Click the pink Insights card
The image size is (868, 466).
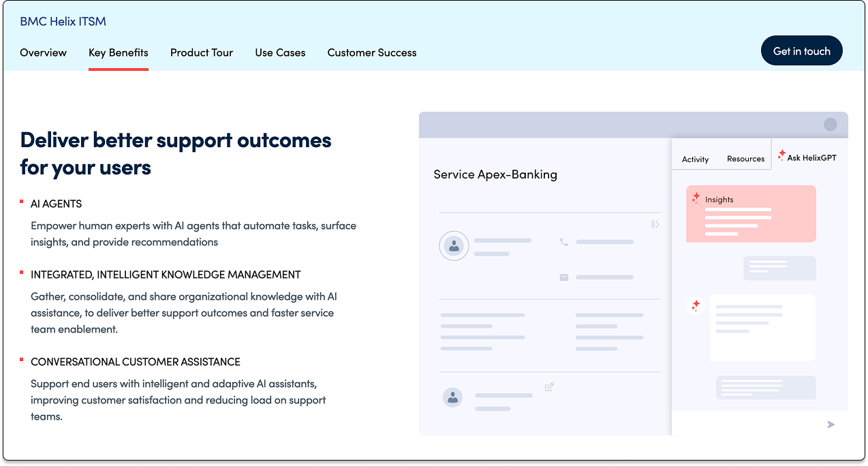(x=751, y=214)
